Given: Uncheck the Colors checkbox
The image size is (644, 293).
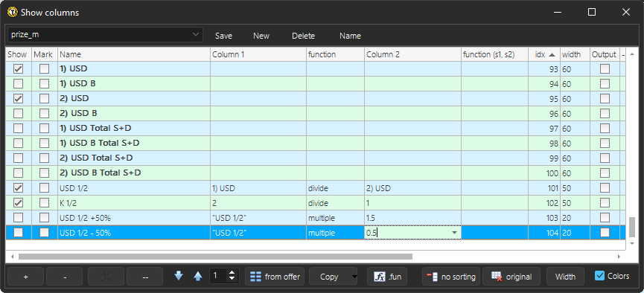Looking at the screenshot, I should [x=599, y=276].
